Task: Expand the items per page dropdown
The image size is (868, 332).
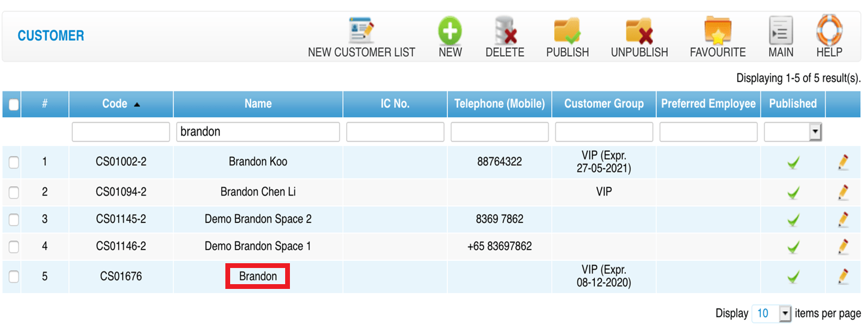Action: tap(772, 313)
